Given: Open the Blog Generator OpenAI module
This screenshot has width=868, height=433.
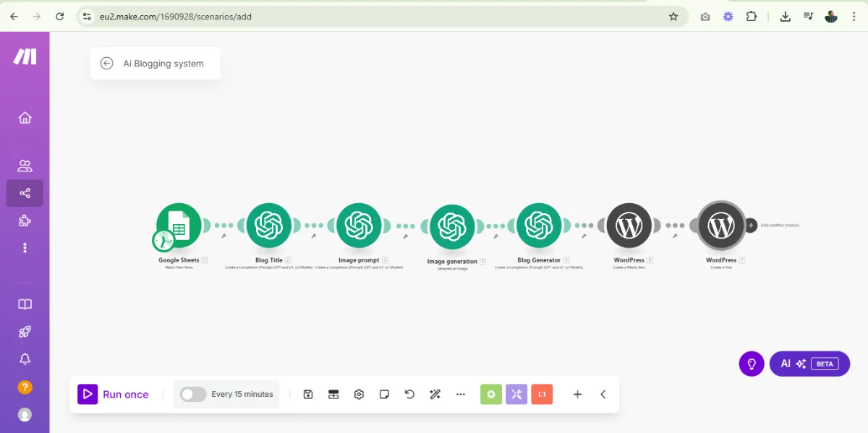Looking at the screenshot, I should 539,226.
